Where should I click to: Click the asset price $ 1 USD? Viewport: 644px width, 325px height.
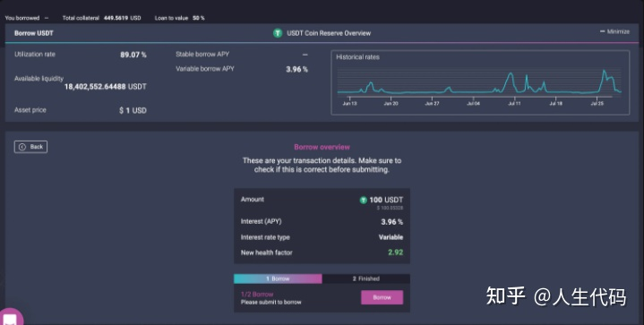[x=133, y=110]
